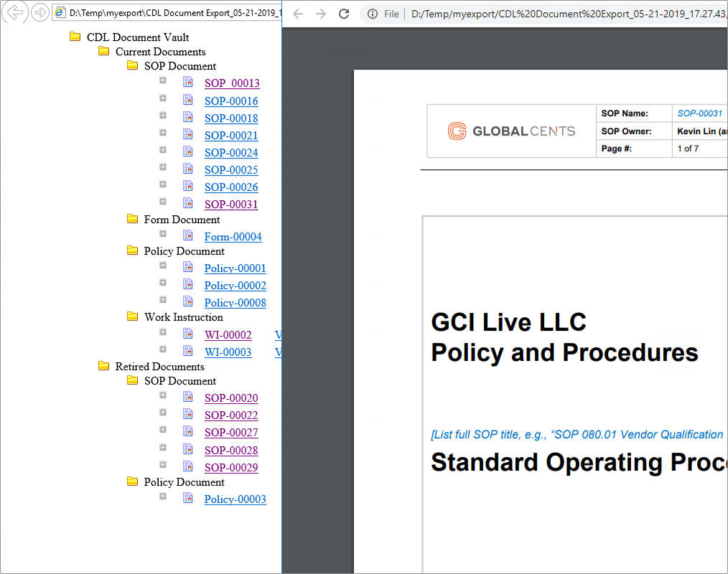
Task: Open the WI-00002 document link
Action: point(228,335)
